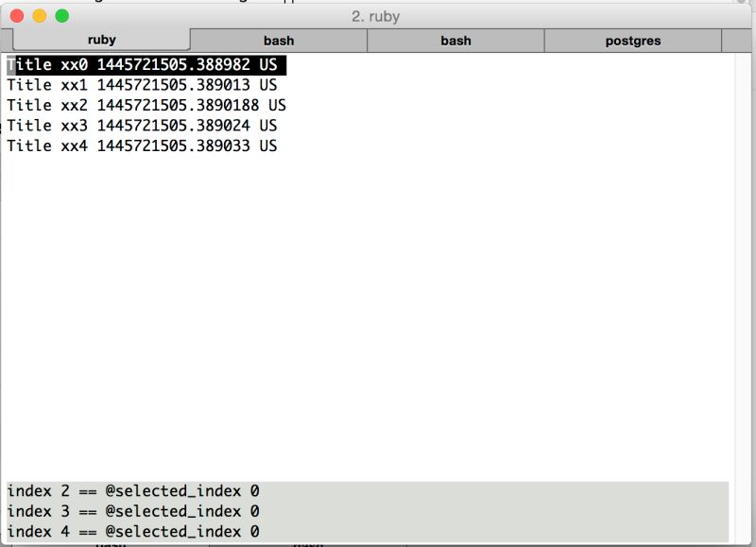Click the 'US' label after Title xx4
The image size is (756, 547).
point(267,145)
